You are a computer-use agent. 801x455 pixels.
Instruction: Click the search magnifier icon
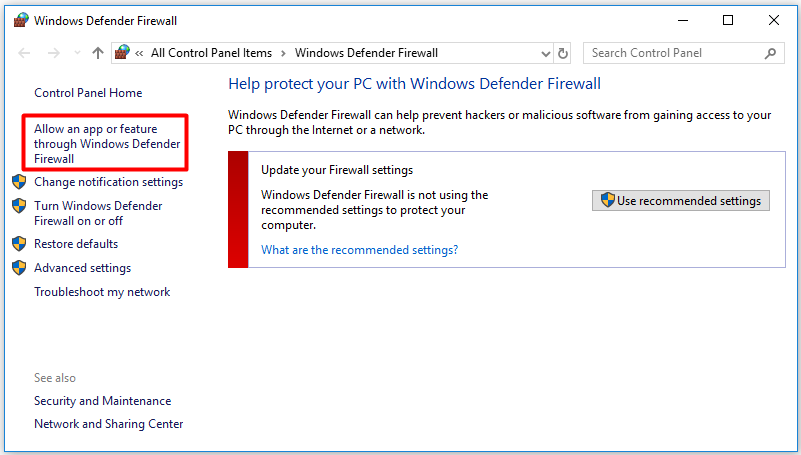[770, 53]
